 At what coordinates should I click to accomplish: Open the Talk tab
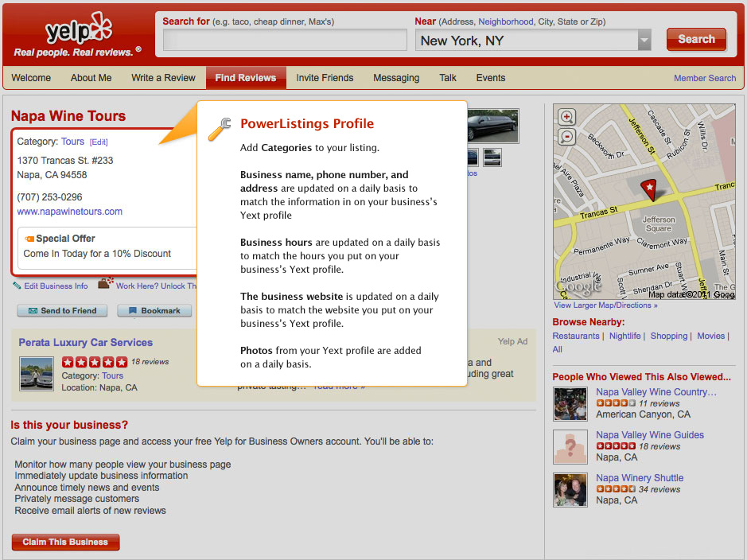[448, 78]
